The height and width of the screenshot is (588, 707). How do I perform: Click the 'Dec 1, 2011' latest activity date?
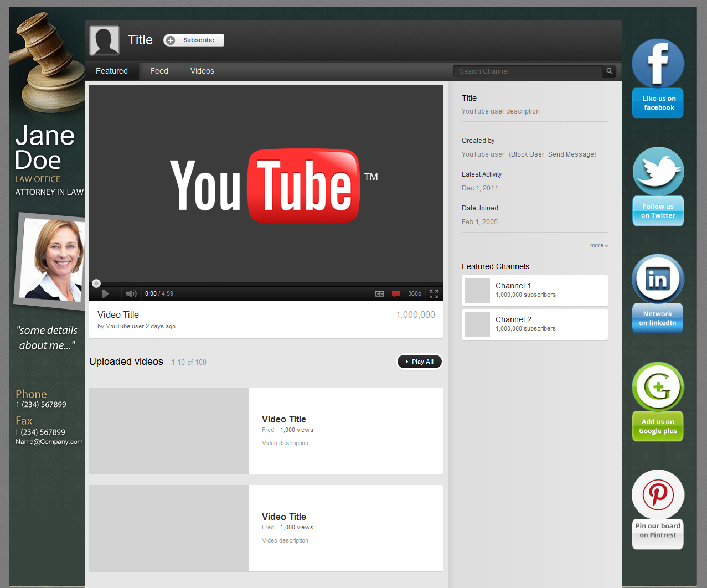480,188
